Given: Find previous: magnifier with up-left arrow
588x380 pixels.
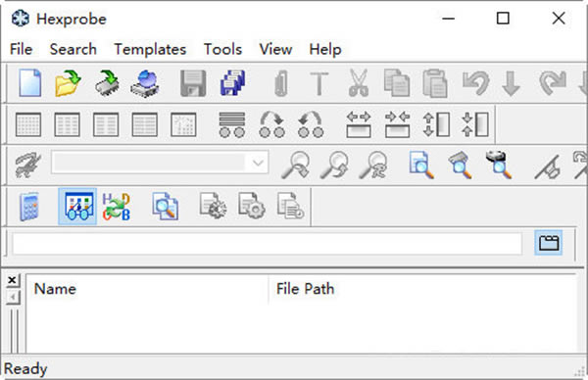Looking at the screenshot, I should 334,165.
